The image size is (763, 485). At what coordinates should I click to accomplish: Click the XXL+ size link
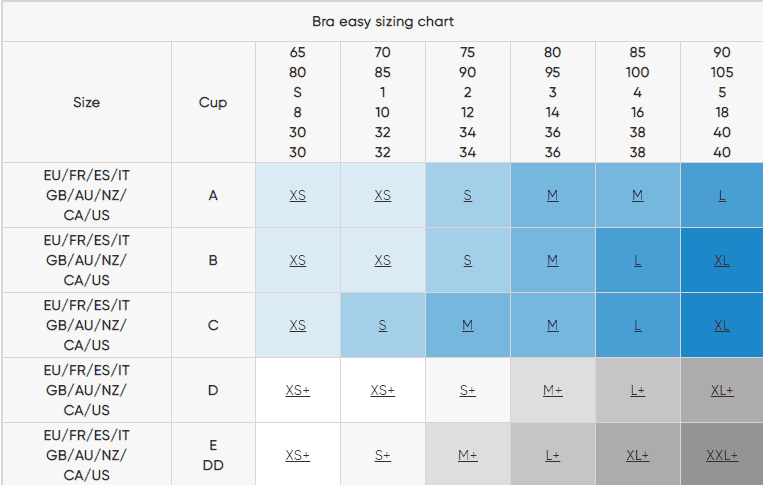722,455
